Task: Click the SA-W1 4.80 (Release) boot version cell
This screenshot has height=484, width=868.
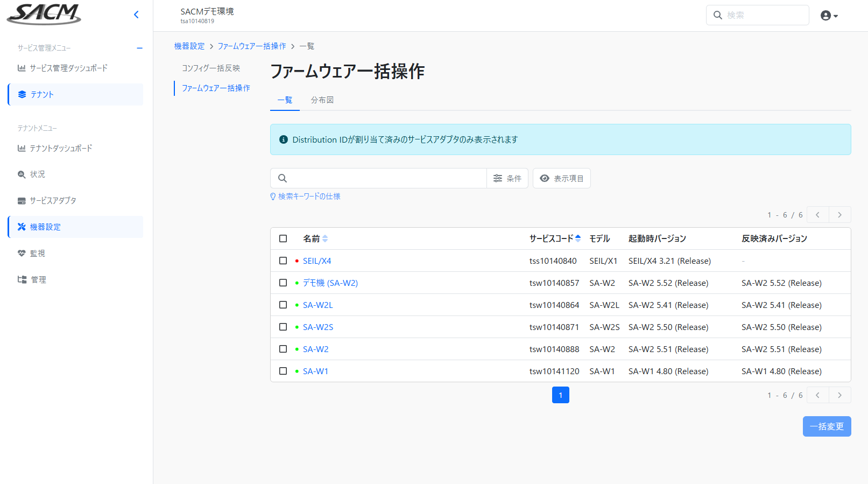Action: [x=668, y=371]
